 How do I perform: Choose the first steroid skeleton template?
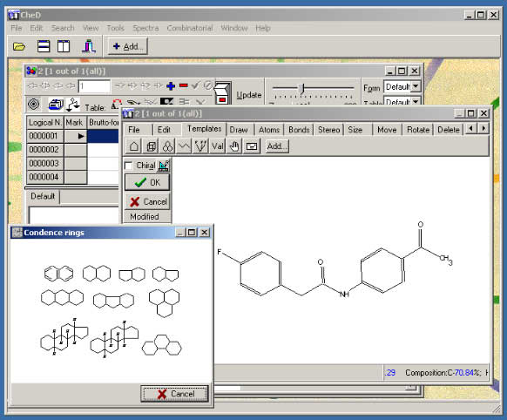coord(64,336)
